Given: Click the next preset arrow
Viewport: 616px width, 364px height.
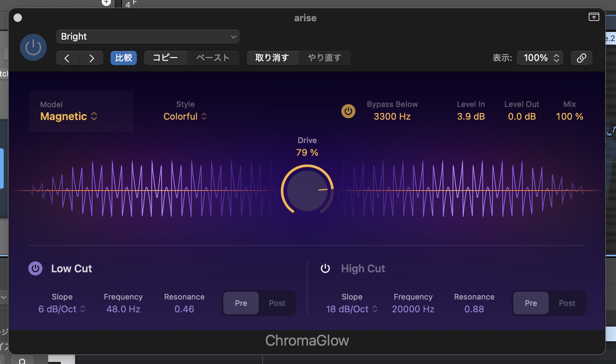Looking at the screenshot, I should click(91, 58).
